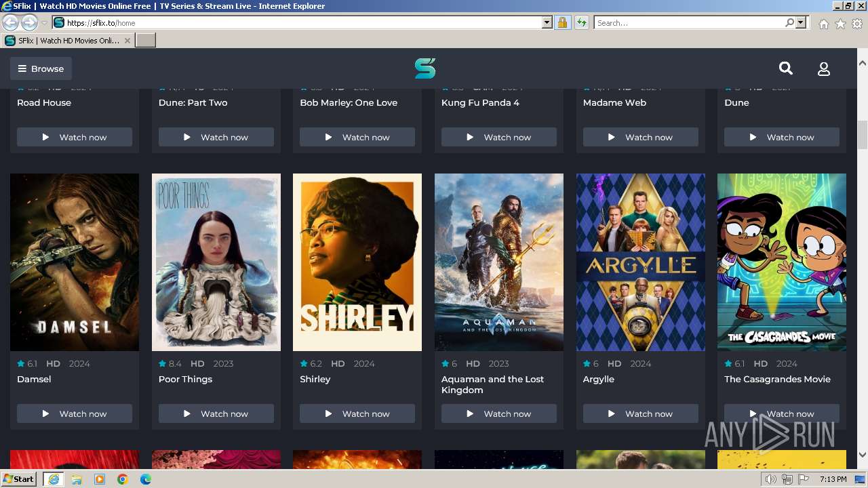Expand the search provider dropdown arrow
The image size is (868, 488).
(x=802, y=22)
